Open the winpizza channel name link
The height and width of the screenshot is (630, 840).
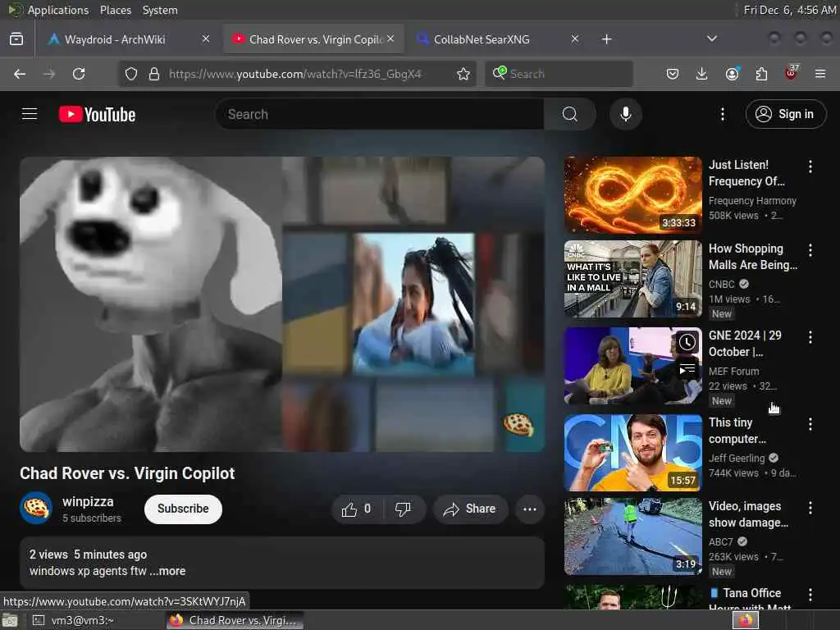pyautogui.click(x=88, y=502)
